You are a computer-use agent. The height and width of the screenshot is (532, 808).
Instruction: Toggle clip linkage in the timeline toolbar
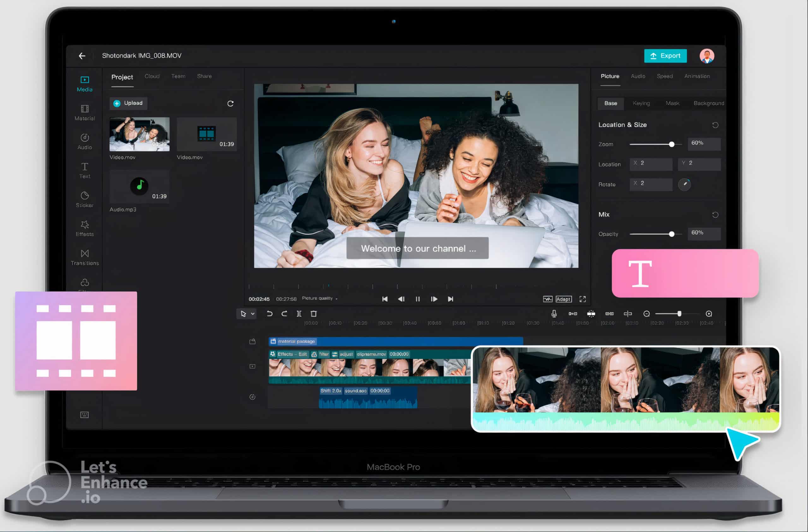tap(609, 314)
